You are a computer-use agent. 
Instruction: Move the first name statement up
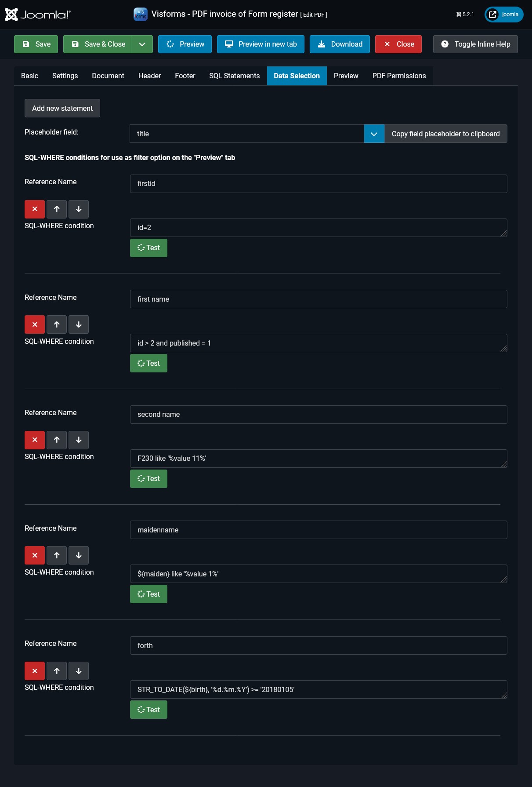(x=57, y=324)
